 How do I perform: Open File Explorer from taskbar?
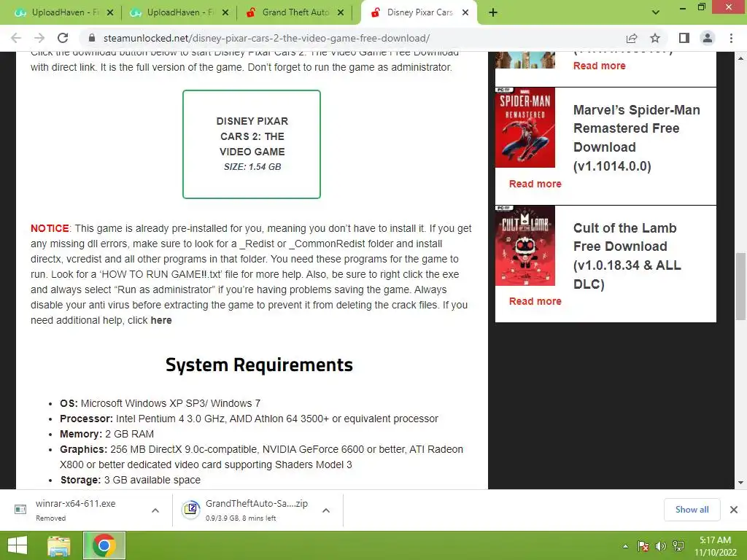click(59, 545)
